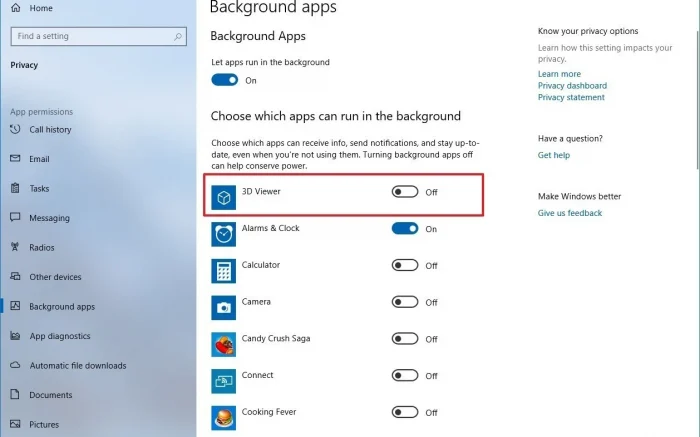The width and height of the screenshot is (700, 437).
Task: Select the Pictures sidebar entry
Action: [44, 424]
